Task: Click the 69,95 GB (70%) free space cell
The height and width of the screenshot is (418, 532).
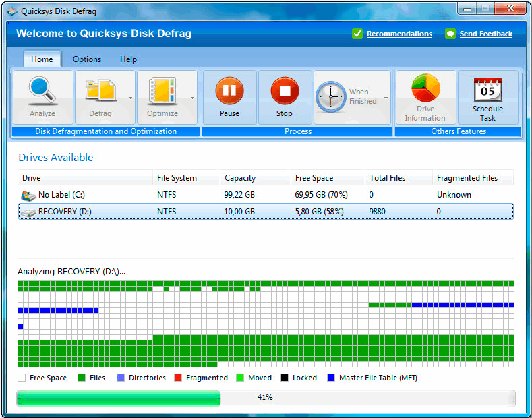Action: pos(322,195)
